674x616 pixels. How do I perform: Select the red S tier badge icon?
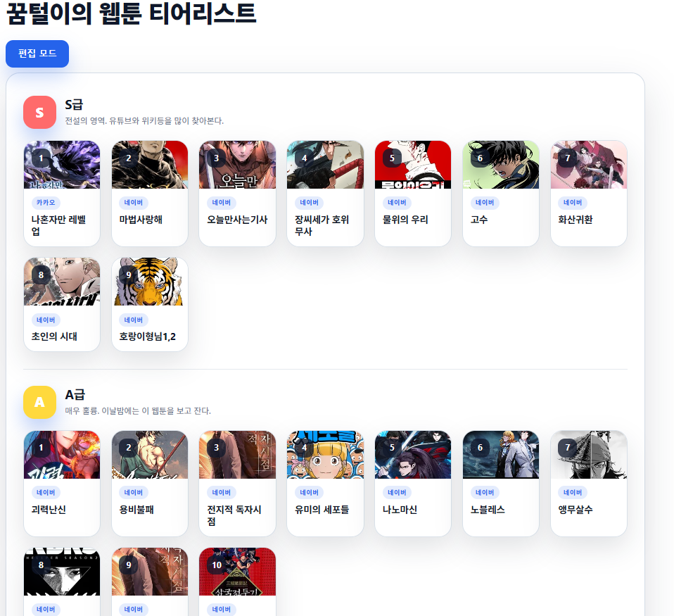point(39,112)
